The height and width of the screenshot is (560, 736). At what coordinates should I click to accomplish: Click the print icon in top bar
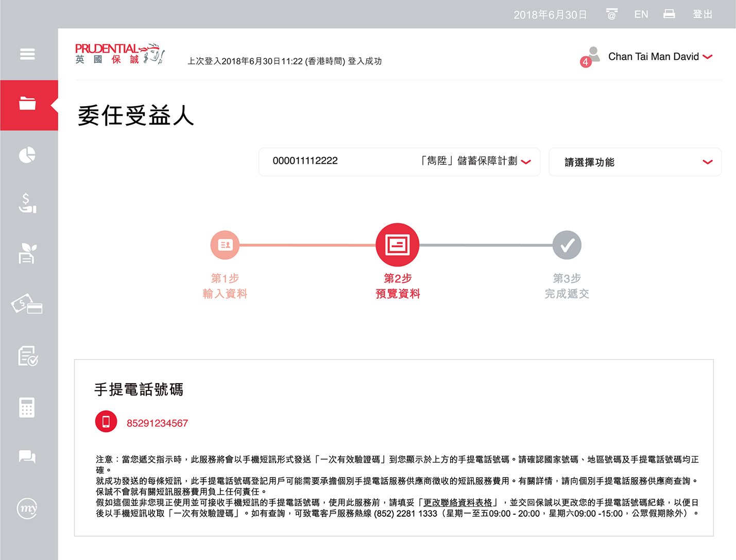(669, 14)
